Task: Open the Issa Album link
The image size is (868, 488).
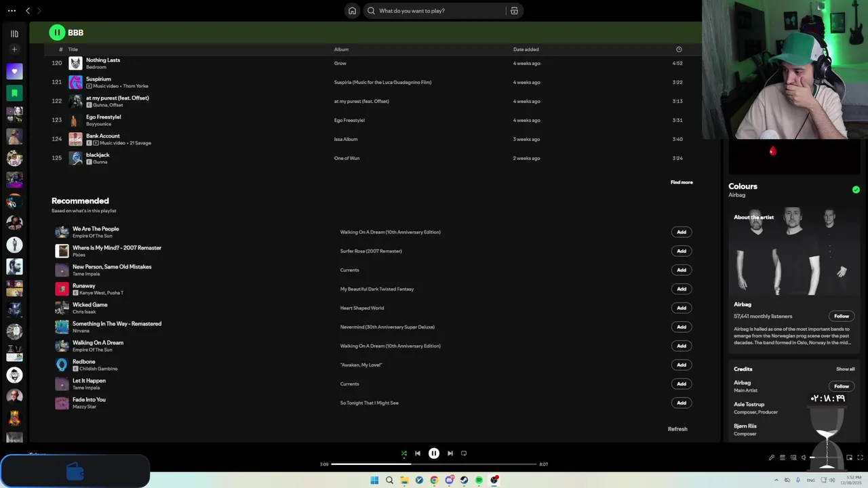Action: tap(346, 139)
